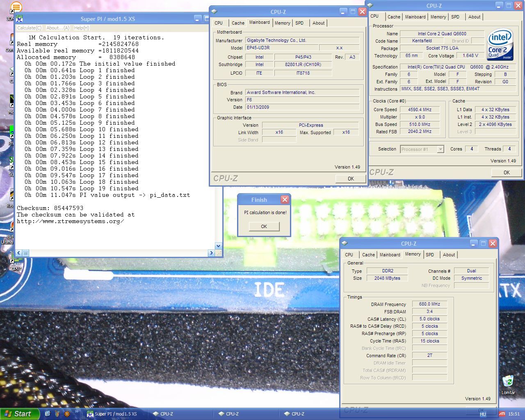Expand the quick launch chevron
Image resolution: width=525 pixels, height=420 pixels.
(x=77, y=412)
